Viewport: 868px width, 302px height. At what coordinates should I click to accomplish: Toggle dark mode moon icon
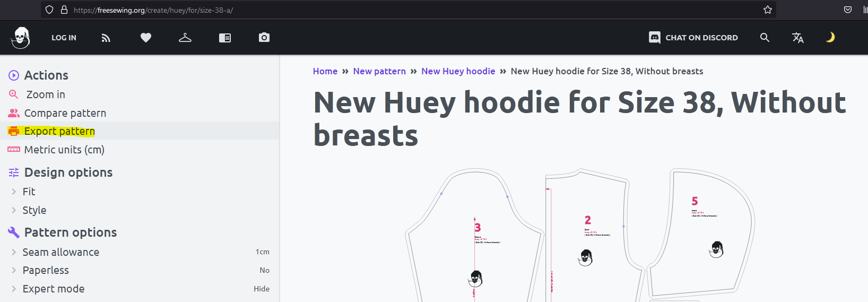(x=830, y=37)
